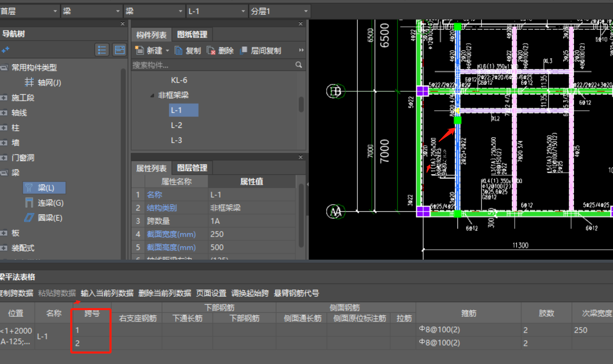Image resolution: width=613 pixels, height=364 pixels.
Task: Collapse the 非框架梁 group
Action: [152, 95]
